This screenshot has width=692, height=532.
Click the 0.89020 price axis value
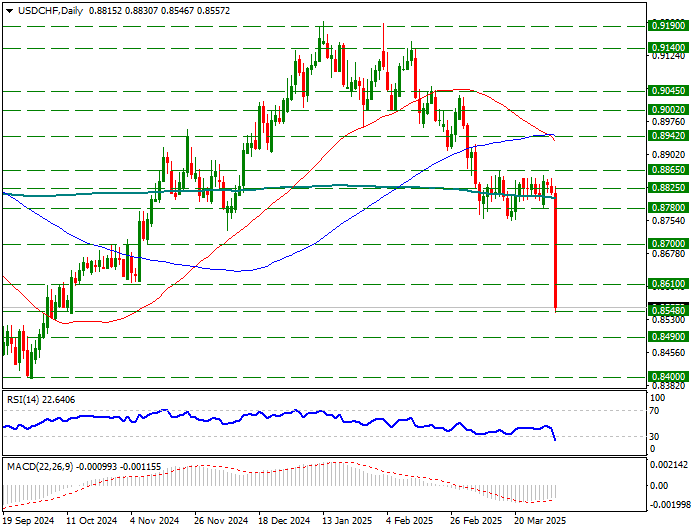click(669, 155)
